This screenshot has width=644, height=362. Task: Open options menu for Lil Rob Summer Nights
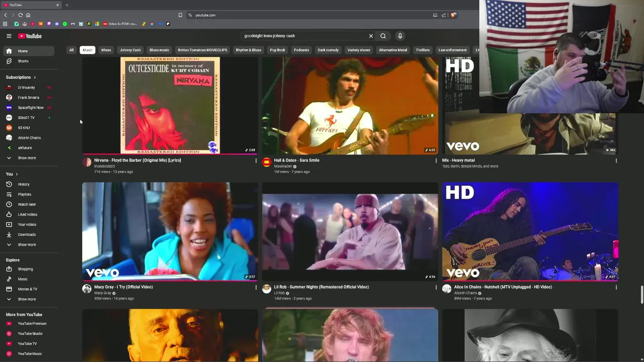coord(436,288)
